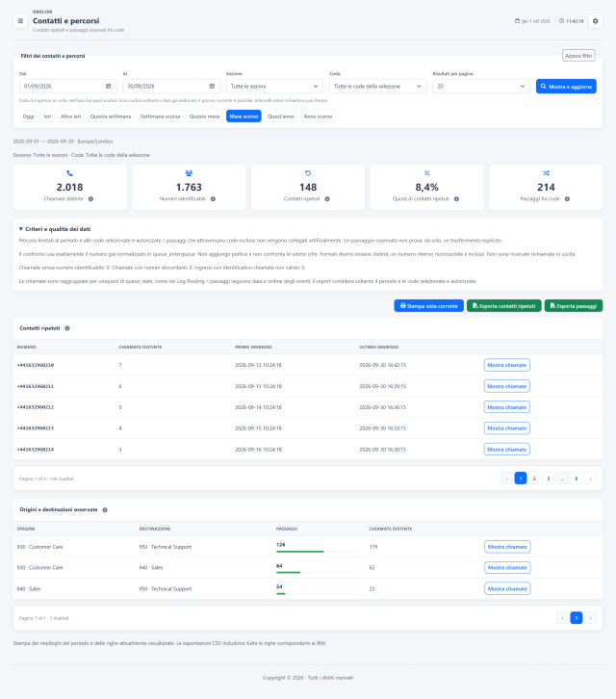Screen dimensions: 616x699
Task: Click the progress bar for 24 passaggi
Action: pyautogui.click(x=317, y=593)
